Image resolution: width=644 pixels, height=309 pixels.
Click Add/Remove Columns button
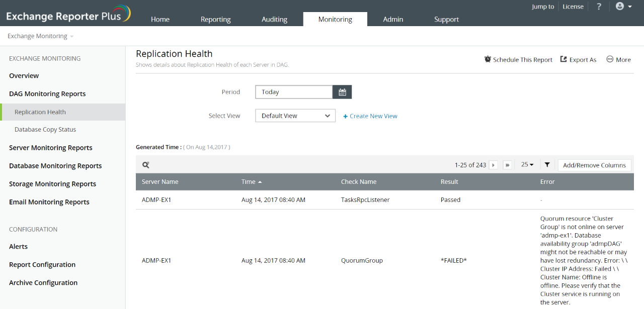point(594,165)
